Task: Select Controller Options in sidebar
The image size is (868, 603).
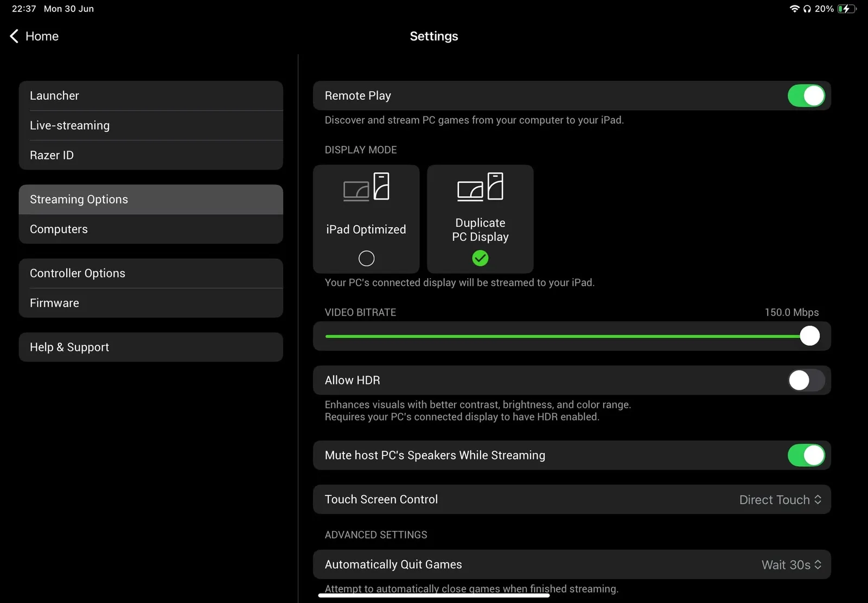Action: 151,273
